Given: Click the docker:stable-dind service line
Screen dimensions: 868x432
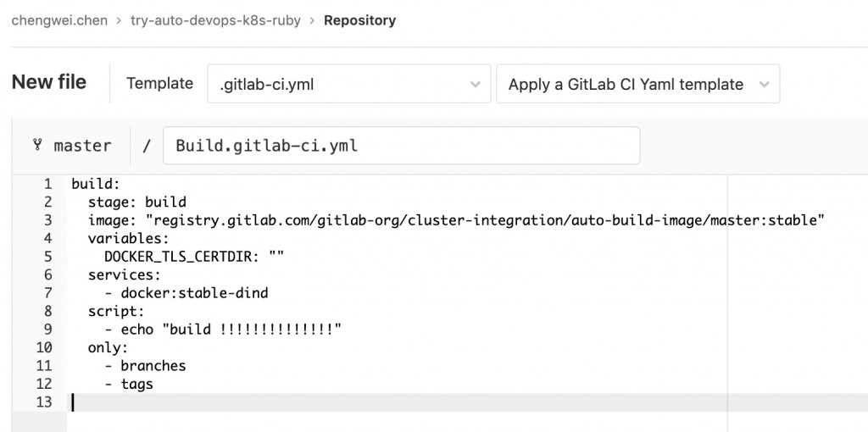Looking at the screenshot, I should 186,292.
